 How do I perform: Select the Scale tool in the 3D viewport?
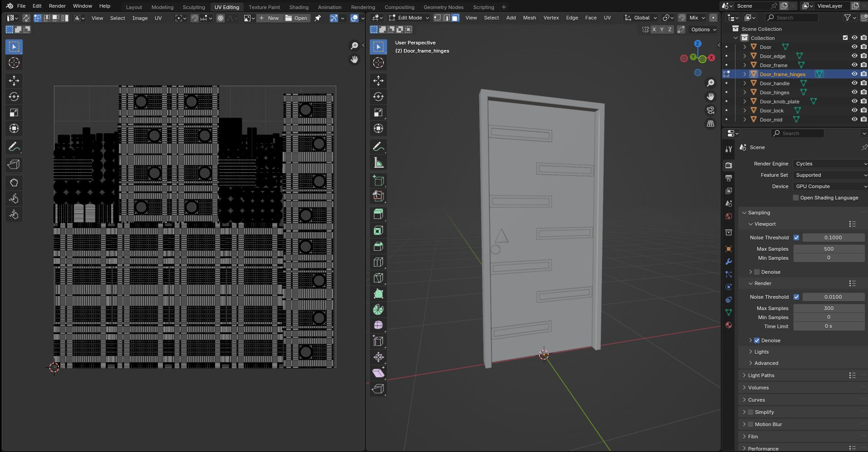(x=378, y=112)
